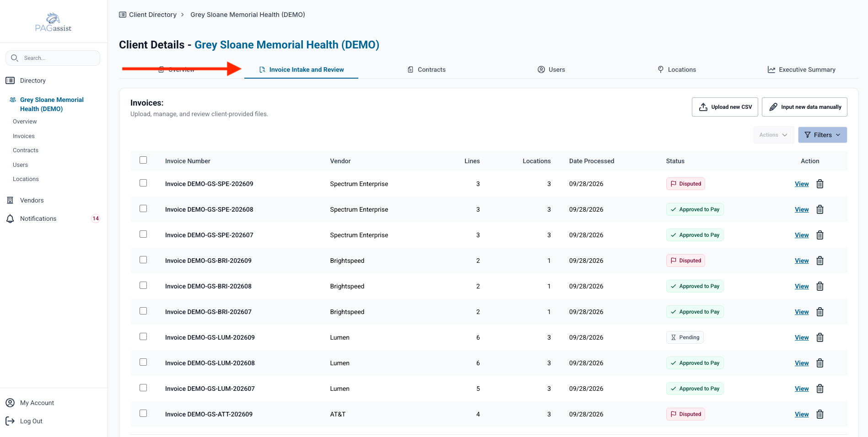This screenshot has width=868, height=437.
Task: Select the Invoice Intake and Review tab
Action: pos(301,69)
